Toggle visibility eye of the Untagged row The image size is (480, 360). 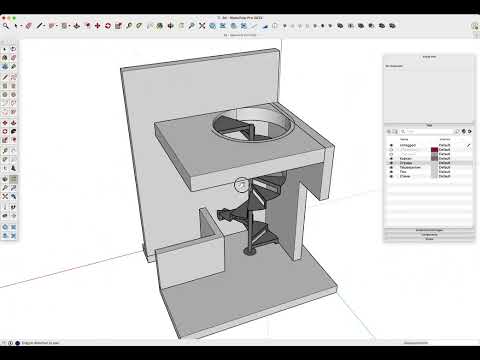point(391,145)
